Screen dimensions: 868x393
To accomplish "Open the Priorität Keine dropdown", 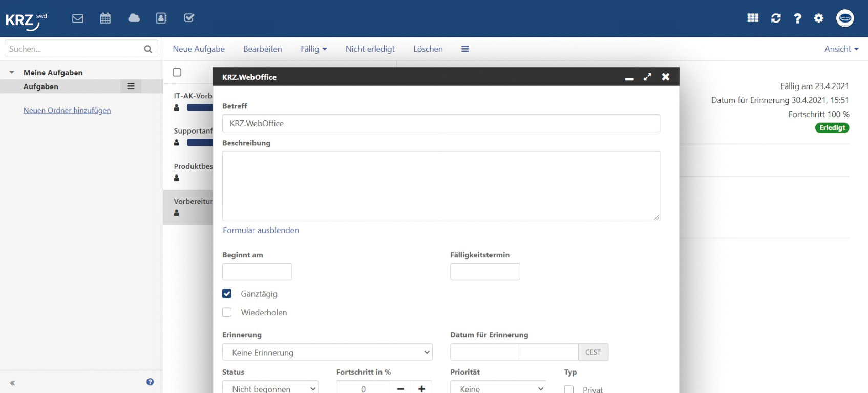I will (498, 388).
